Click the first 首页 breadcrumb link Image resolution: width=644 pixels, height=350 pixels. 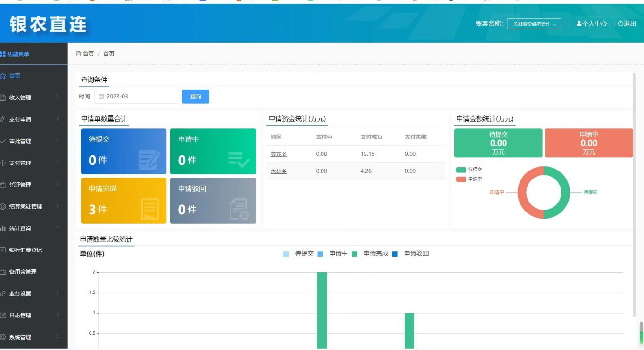coord(88,54)
